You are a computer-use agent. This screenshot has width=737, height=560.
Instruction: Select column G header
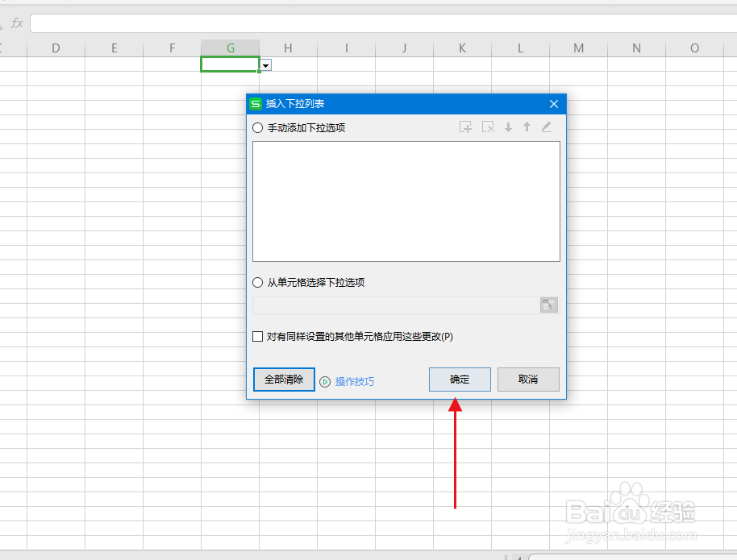click(231, 48)
